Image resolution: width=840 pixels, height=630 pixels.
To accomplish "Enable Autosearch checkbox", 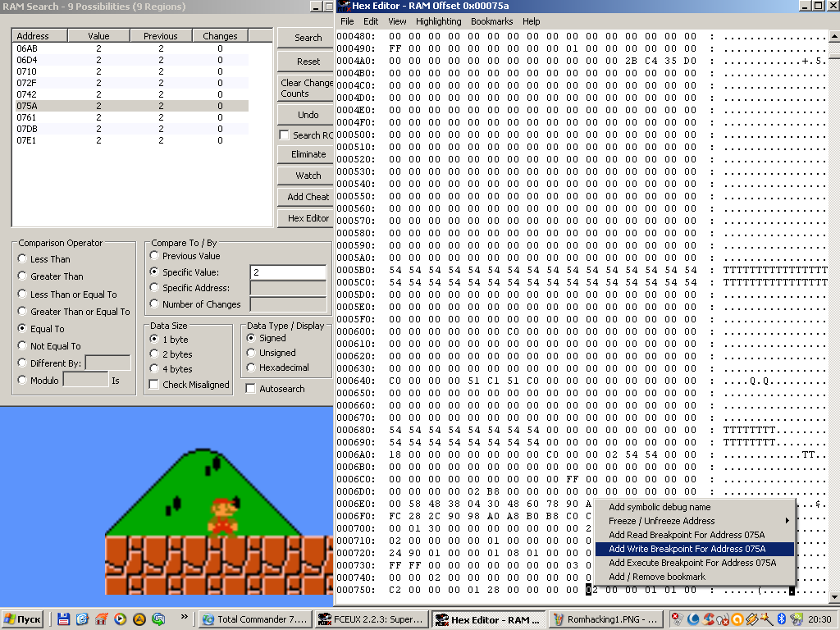I will [x=250, y=389].
